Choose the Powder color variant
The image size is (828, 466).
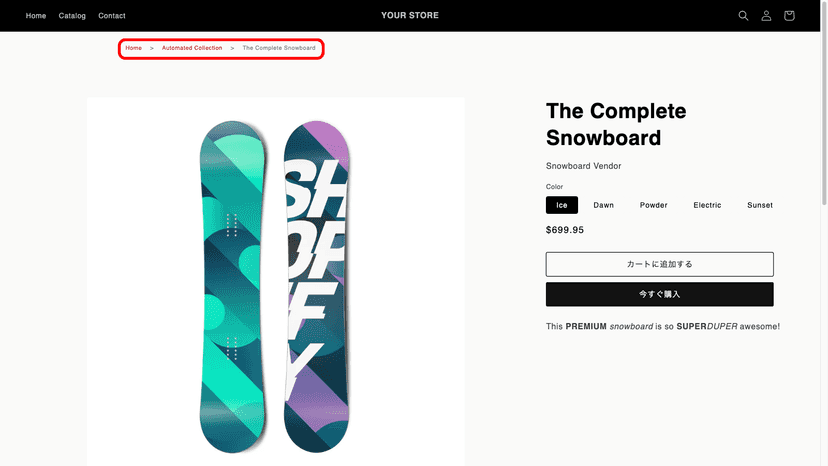654,205
